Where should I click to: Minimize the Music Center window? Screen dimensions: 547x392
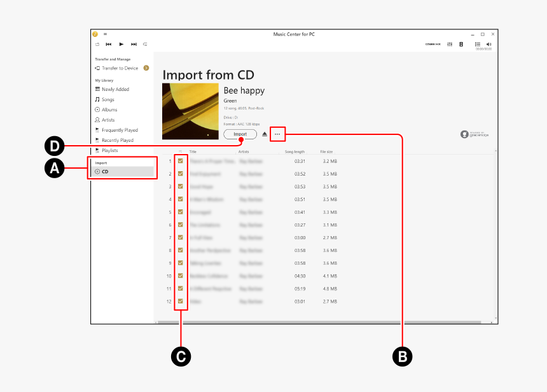pyautogui.click(x=473, y=34)
